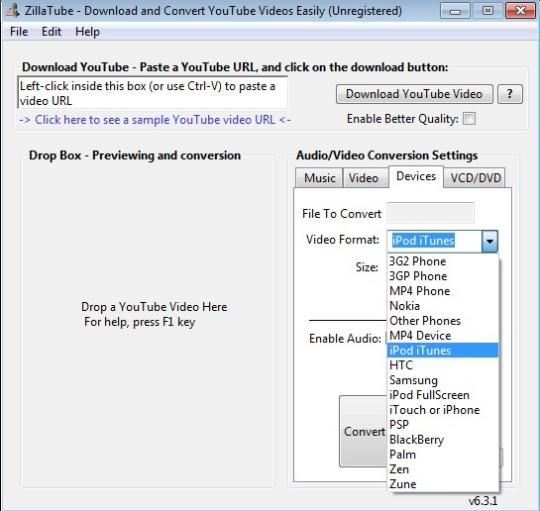Click the Download YouTube Video button
Image resolution: width=540 pixels, height=511 pixels.
414,94
